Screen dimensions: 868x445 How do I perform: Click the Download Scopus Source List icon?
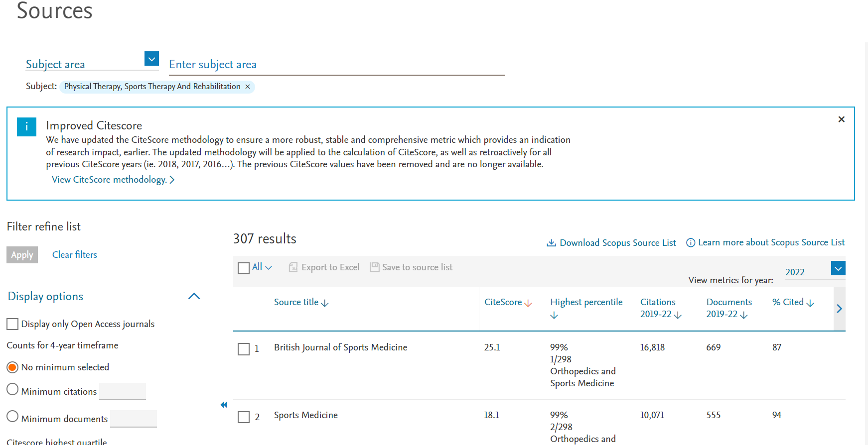coord(551,243)
